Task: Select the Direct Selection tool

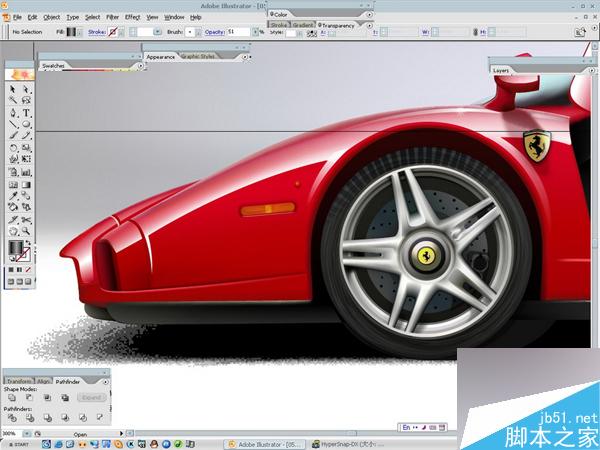Action: point(26,88)
